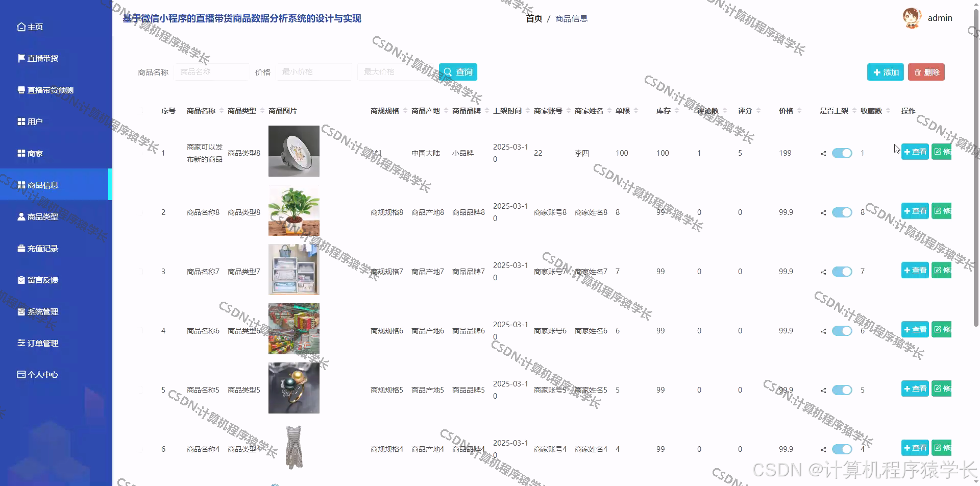The image size is (980, 486).
Task: Click the 系统管理 icon in sidebar
Action: click(x=21, y=311)
